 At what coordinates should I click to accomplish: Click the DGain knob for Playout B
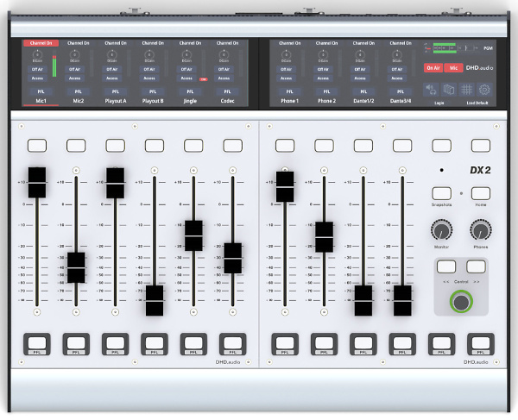point(149,54)
